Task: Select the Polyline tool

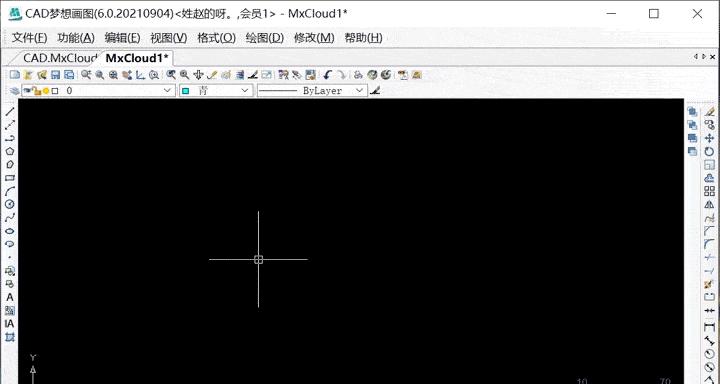Action: pyautogui.click(x=10, y=138)
